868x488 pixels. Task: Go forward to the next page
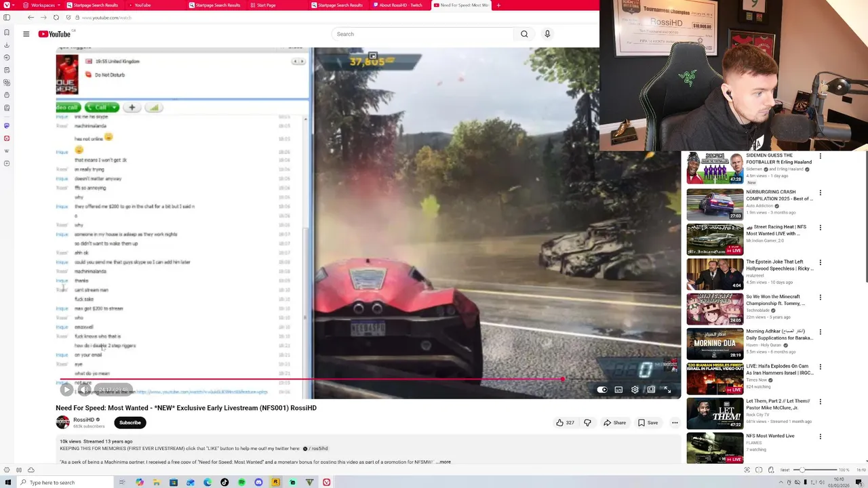pyautogui.click(x=43, y=18)
